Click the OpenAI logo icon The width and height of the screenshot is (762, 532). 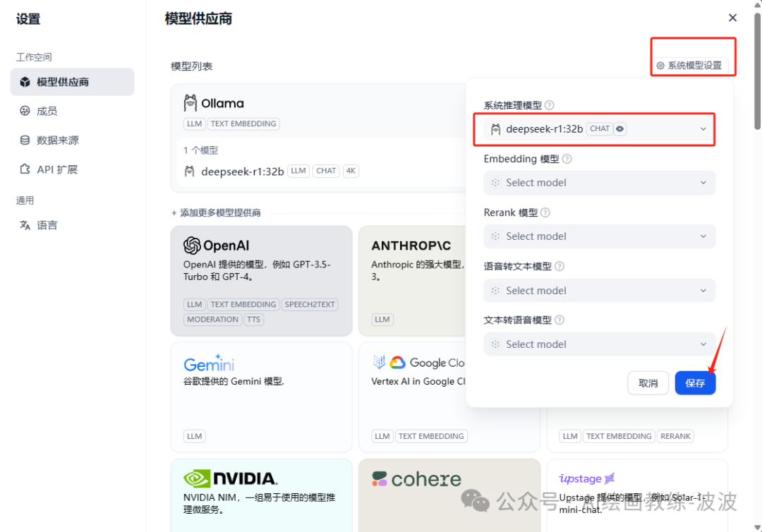pos(192,246)
